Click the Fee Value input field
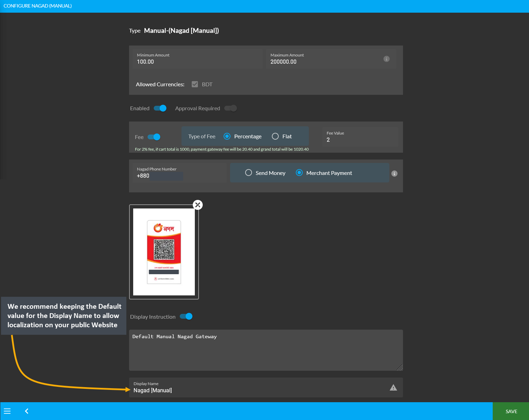 coord(360,137)
